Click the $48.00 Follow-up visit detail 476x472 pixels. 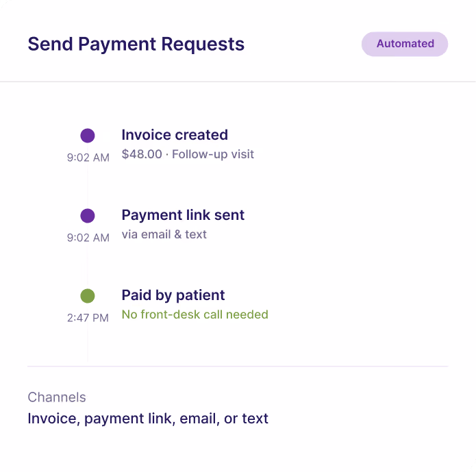tap(188, 154)
